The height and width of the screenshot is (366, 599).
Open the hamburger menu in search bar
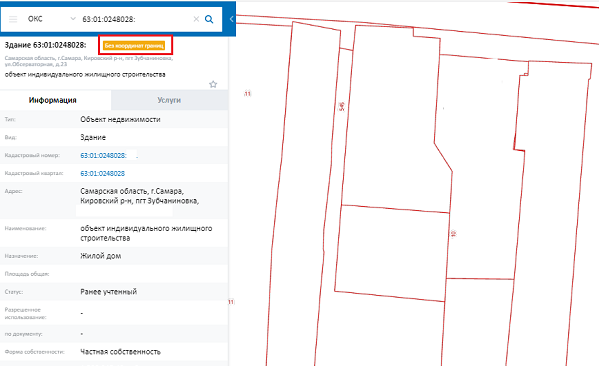tap(13, 19)
